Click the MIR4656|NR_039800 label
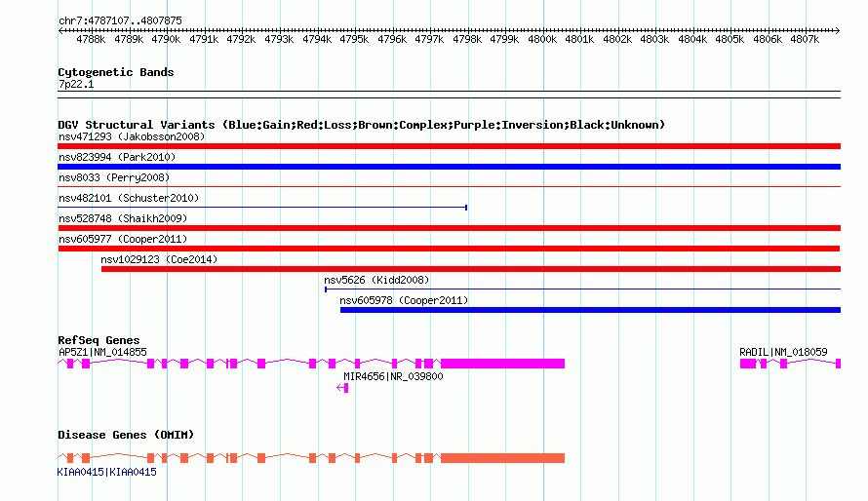Screen dimensions: 868x501 pyautogui.click(x=393, y=376)
